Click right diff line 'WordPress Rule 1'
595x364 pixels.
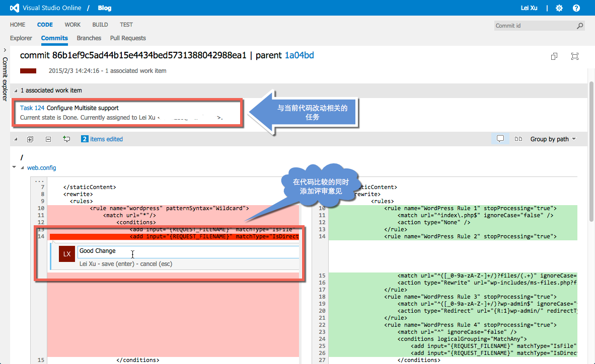(470, 208)
